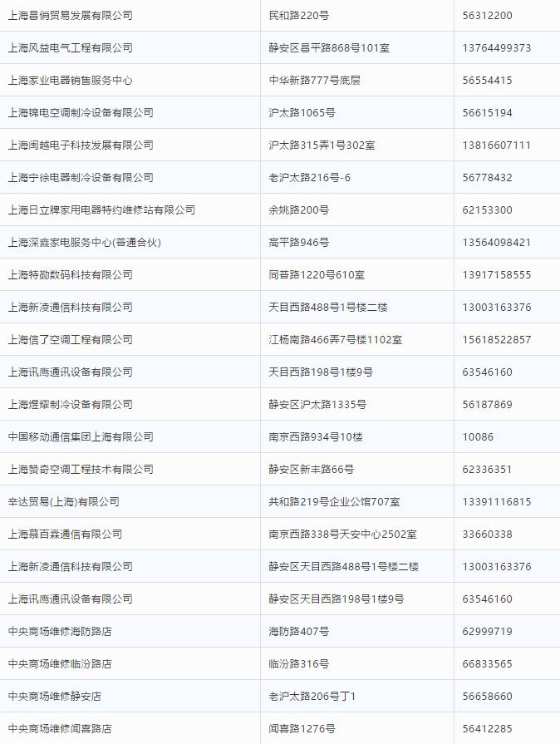Image resolution: width=560 pixels, height=744 pixels.
Task: Click address 南京西路934号10楼
Action: pyautogui.click(x=316, y=437)
